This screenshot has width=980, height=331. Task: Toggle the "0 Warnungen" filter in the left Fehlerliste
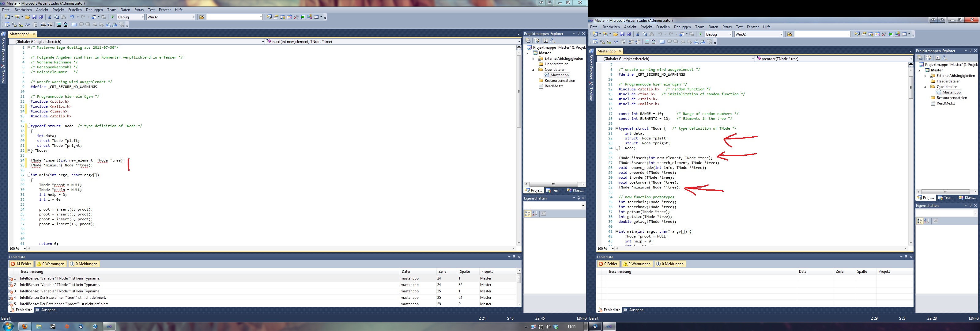click(51, 264)
